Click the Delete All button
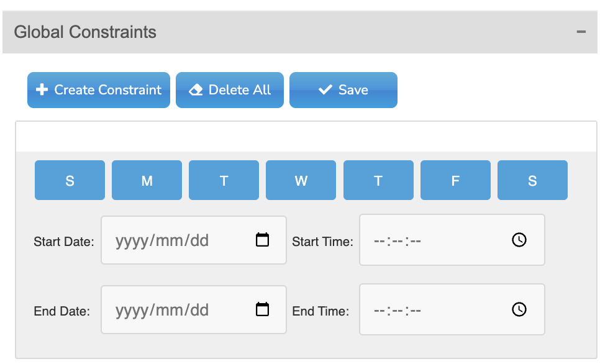Screen dimensions: 600x364 [230, 90]
